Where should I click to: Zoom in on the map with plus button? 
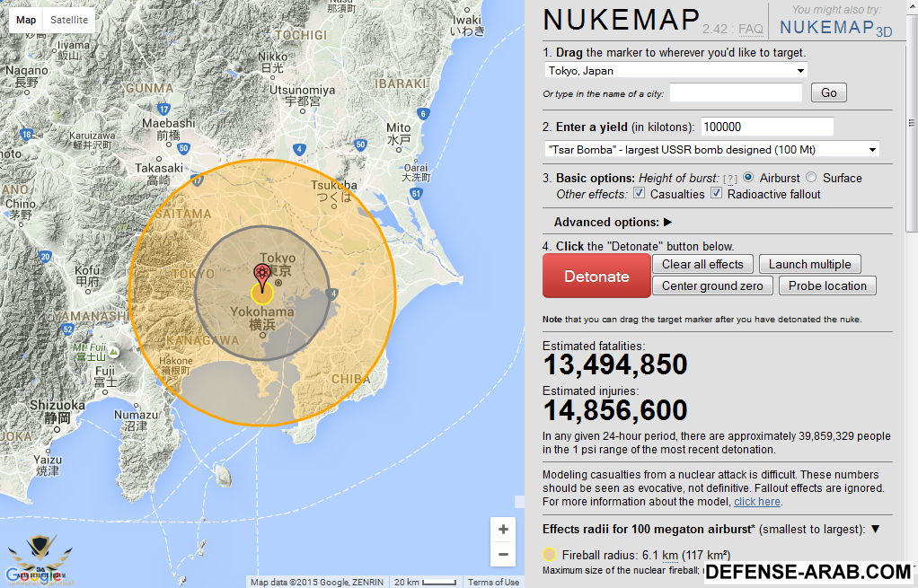tap(503, 530)
